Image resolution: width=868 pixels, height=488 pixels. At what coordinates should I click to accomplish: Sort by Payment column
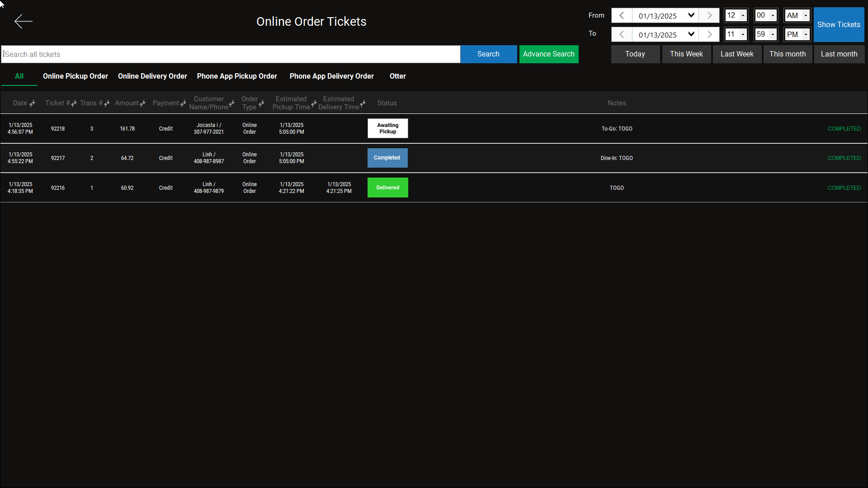(182, 104)
